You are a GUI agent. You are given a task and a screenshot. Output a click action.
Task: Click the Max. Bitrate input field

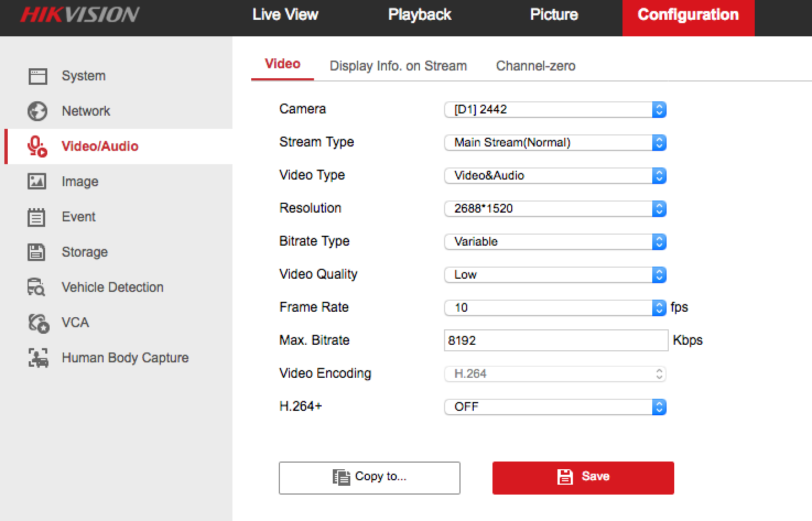pyautogui.click(x=555, y=340)
